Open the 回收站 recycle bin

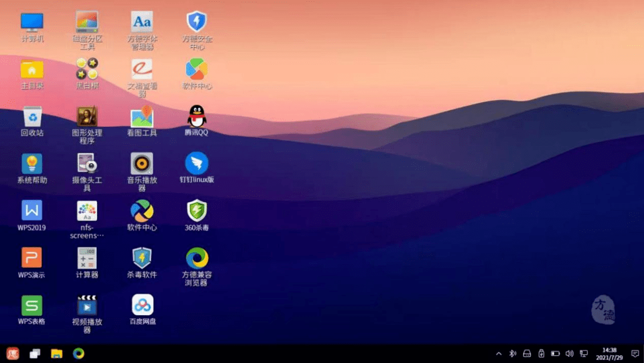[32, 117]
